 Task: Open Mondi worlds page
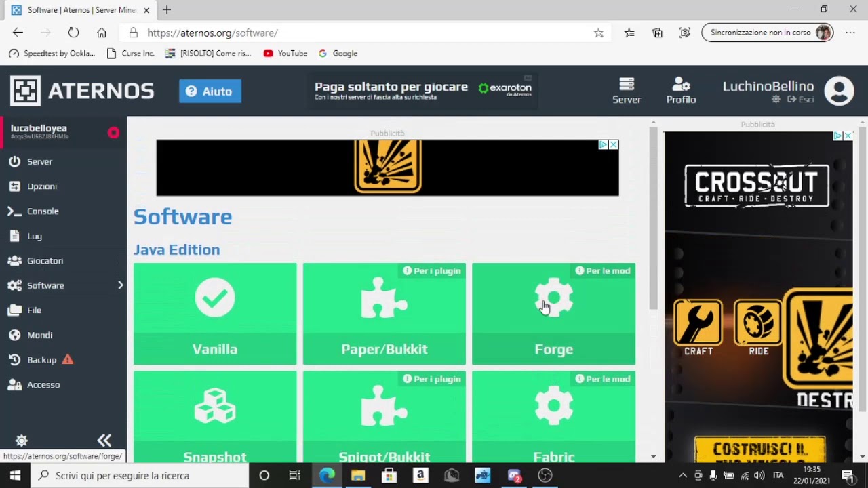(39, 335)
